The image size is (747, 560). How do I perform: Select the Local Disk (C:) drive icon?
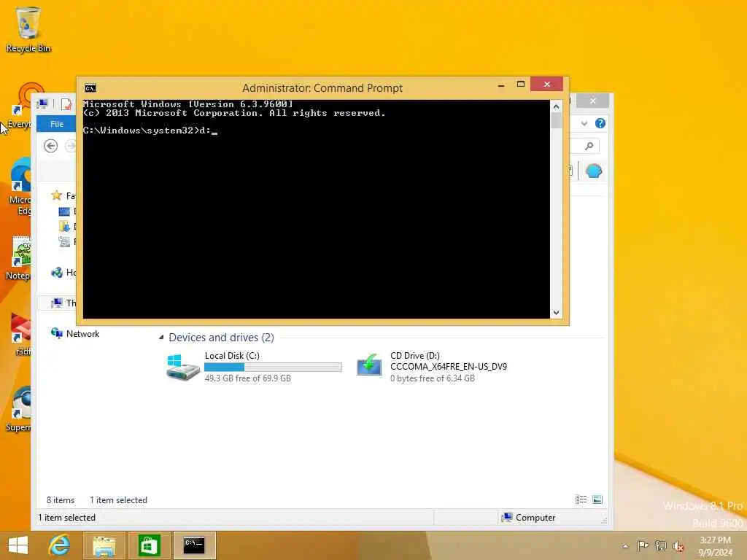click(x=183, y=367)
